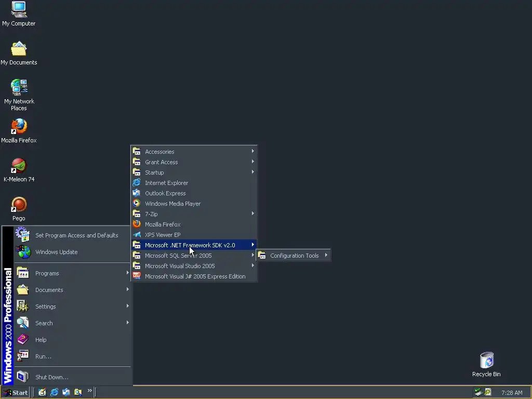Expand the Microsoft SQL Server 2005 submenu arrow
Screen dimensions: 532x399
253,255
